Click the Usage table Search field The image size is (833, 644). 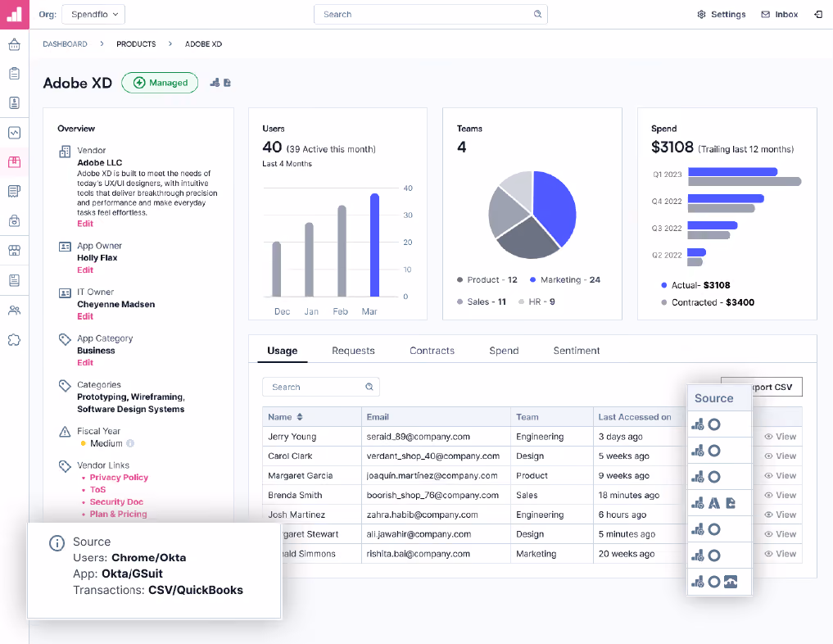321,387
